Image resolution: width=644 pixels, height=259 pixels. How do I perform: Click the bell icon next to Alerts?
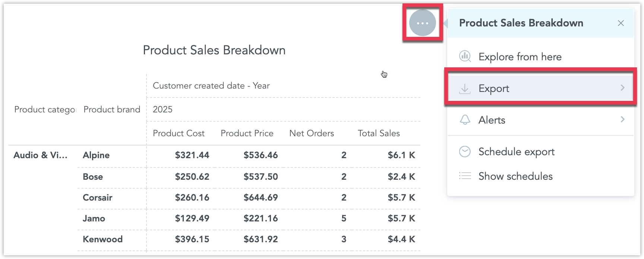click(465, 120)
